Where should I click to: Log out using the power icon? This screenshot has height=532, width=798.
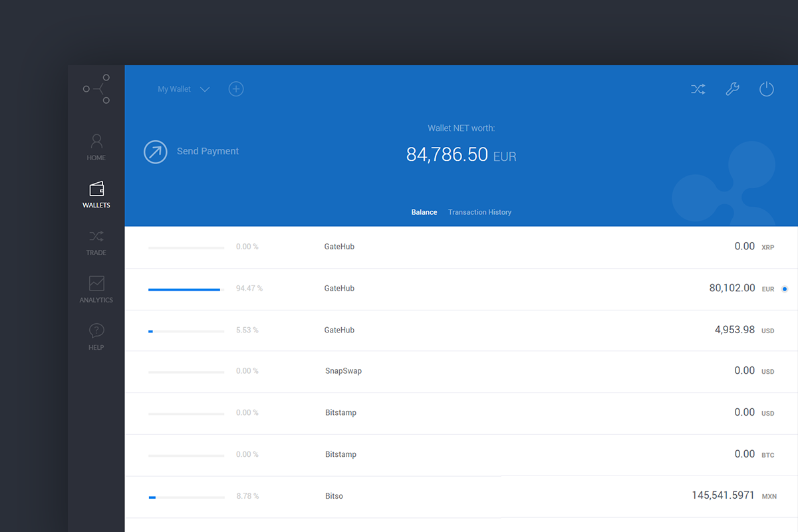tap(766, 88)
